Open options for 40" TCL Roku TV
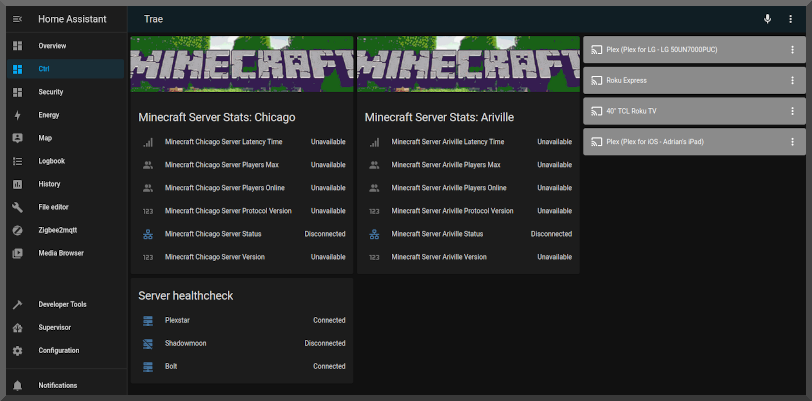Image resolution: width=812 pixels, height=401 pixels. pyautogui.click(x=792, y=111)
